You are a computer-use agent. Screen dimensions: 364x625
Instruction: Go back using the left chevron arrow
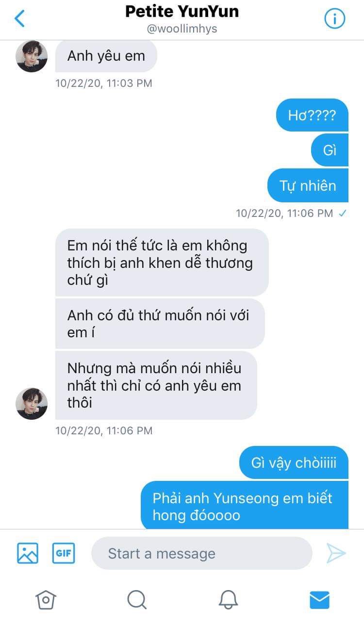(19, 18)
